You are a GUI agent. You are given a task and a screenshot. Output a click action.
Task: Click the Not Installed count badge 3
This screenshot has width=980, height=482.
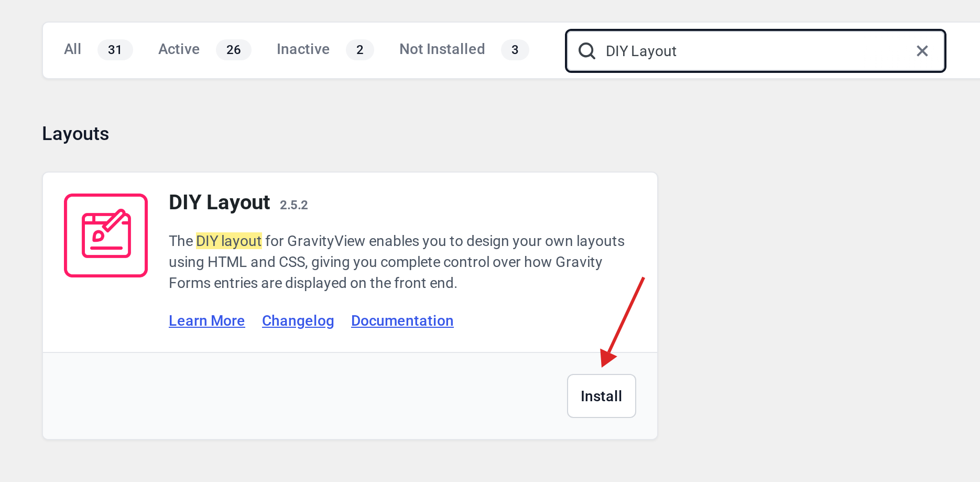pos(515,50)
